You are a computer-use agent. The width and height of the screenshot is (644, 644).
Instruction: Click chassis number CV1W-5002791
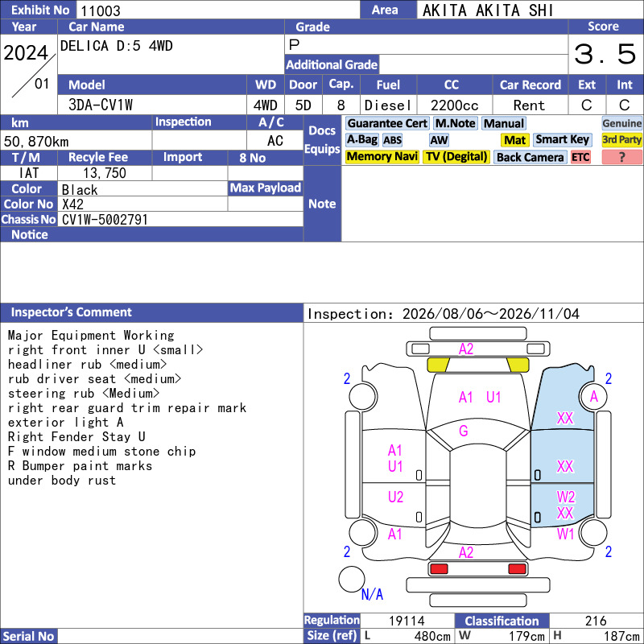tap(105, 219)
